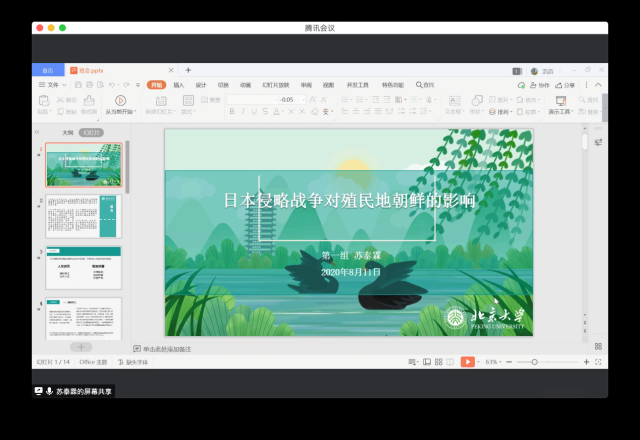Open the presentation tools icon
The height and width of the screenshot is (440, 640).
[559, 100]
